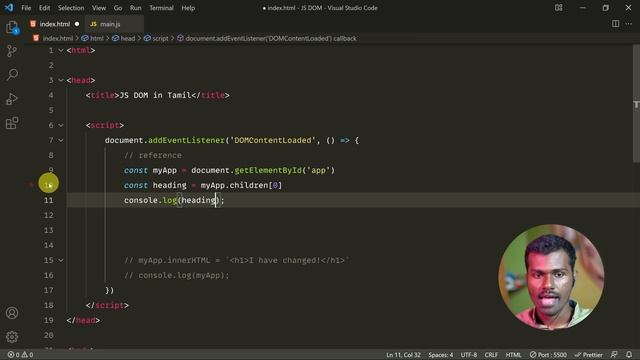Click html in the breadcrumb
The image size is (640, 360).
pos(97,38)
